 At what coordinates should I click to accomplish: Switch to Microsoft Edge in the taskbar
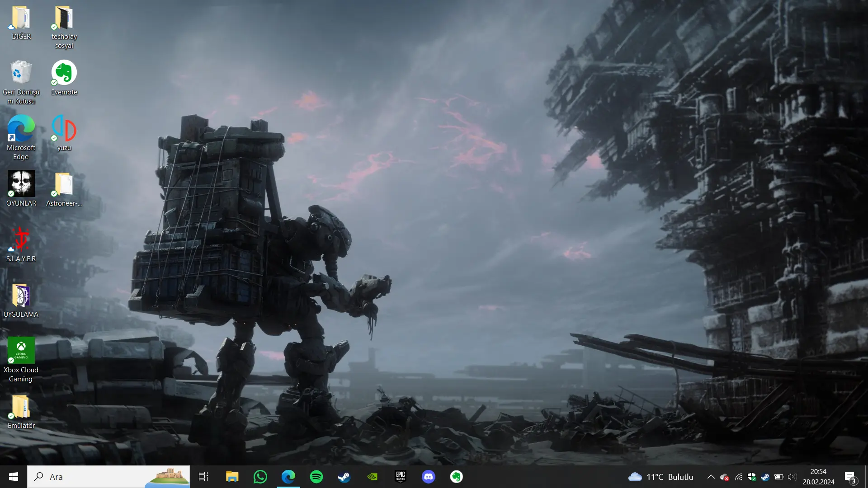click(288, 477)
